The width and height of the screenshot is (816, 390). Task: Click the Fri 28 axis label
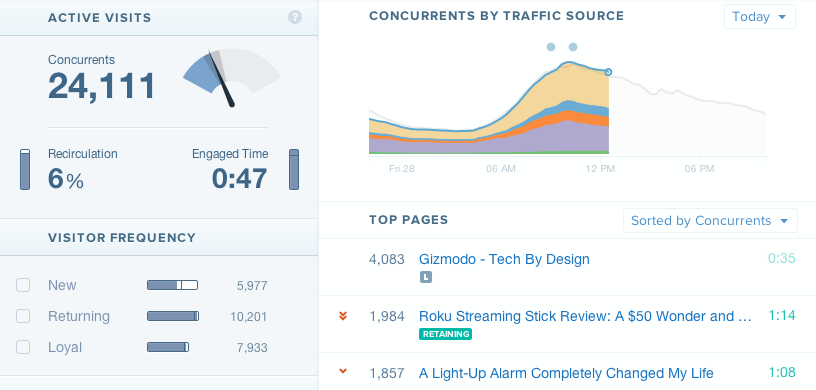click(402, 169)
